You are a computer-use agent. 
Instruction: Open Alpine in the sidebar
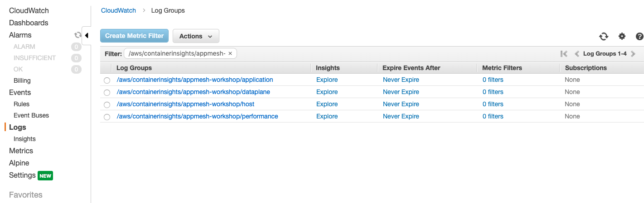pyautogui.click(x=19, y=163)
